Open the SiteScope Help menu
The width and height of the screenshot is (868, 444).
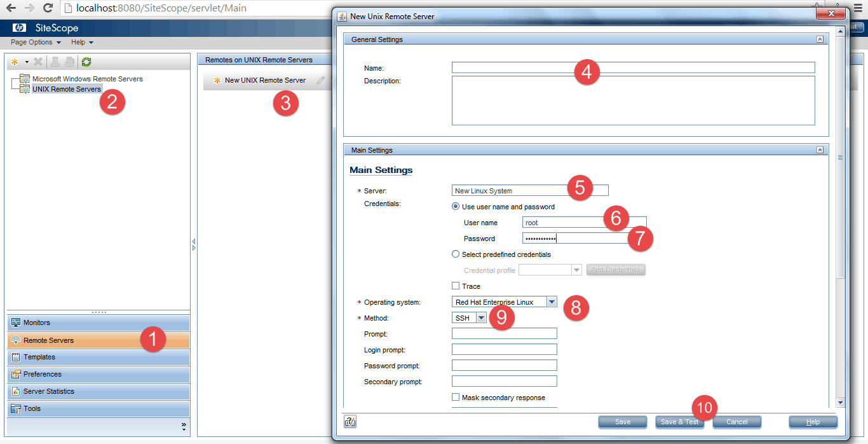tap(82, 42)
